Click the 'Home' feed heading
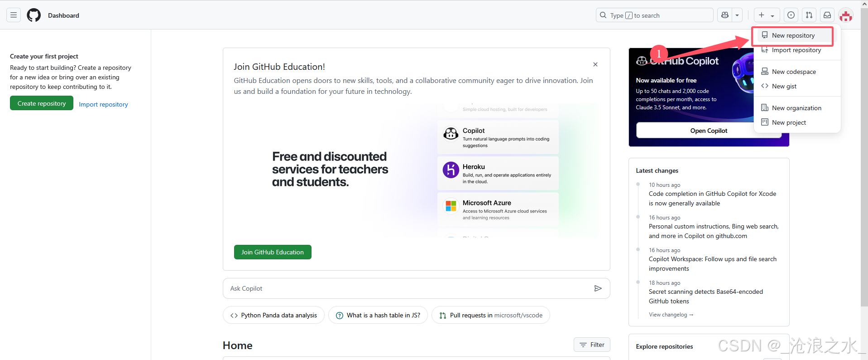The image size is (868, 360). 237,345
